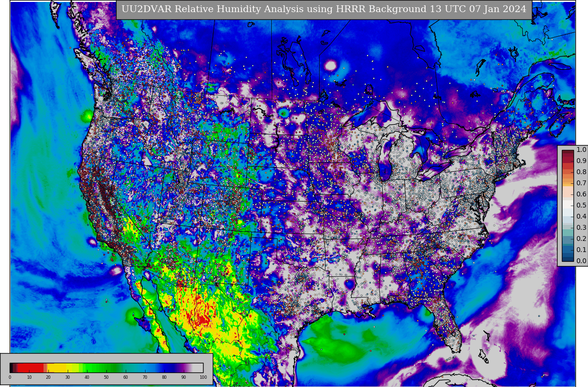
Task: Click the 0.6 label on right colorbar
Action: pyautogui.click(x=581, y=194)
